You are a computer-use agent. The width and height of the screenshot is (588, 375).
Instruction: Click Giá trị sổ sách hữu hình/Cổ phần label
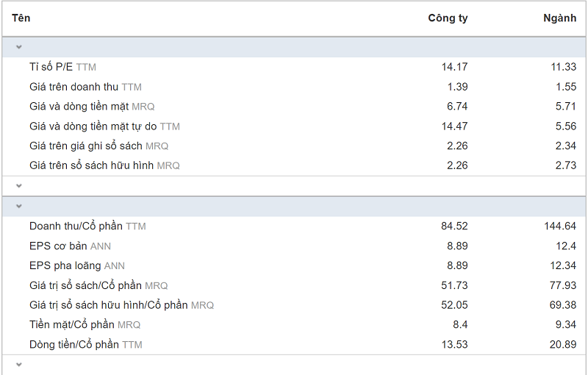[121, 305]
